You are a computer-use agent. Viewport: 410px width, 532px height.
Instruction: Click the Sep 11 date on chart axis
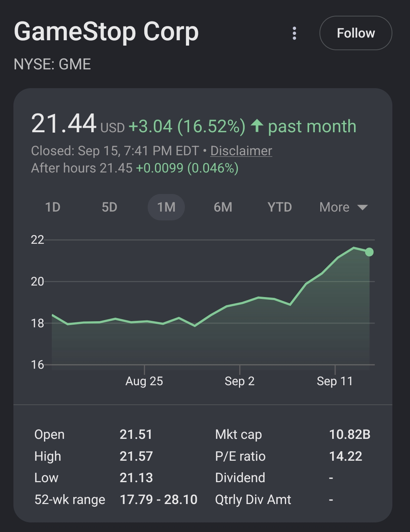point(335,381)
